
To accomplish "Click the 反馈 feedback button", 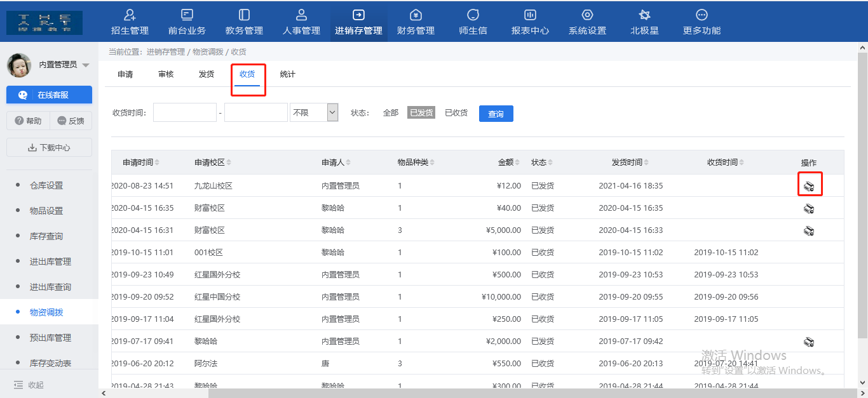I will coord(71,121).
